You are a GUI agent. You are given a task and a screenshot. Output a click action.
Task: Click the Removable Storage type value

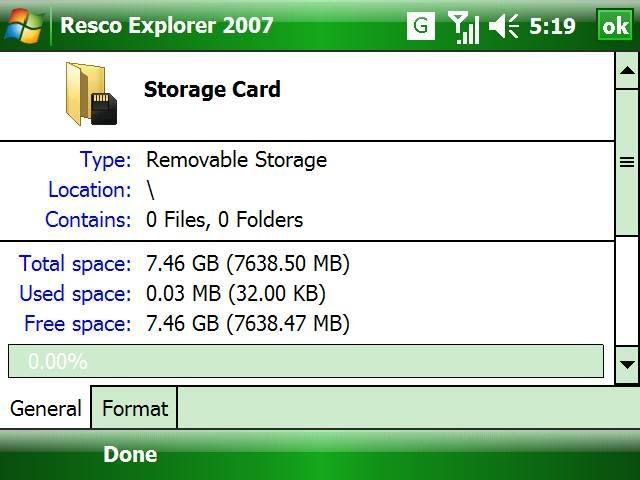coord(236,160)
